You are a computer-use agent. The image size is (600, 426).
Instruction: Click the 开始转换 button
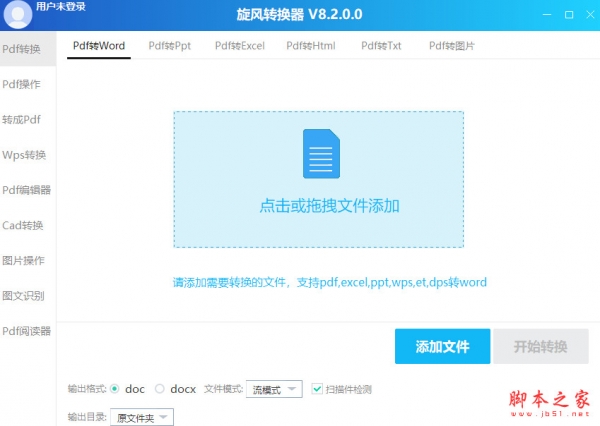tap(541, 346)
